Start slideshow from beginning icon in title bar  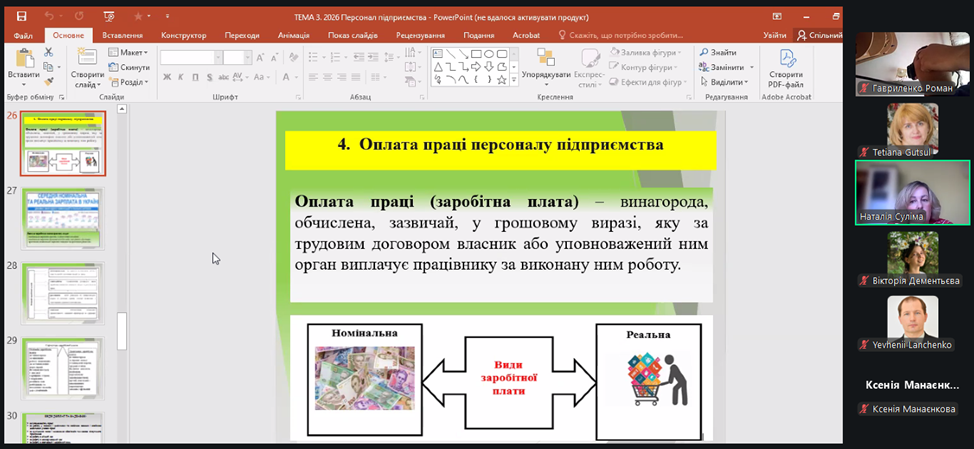(x=109, y=17)
